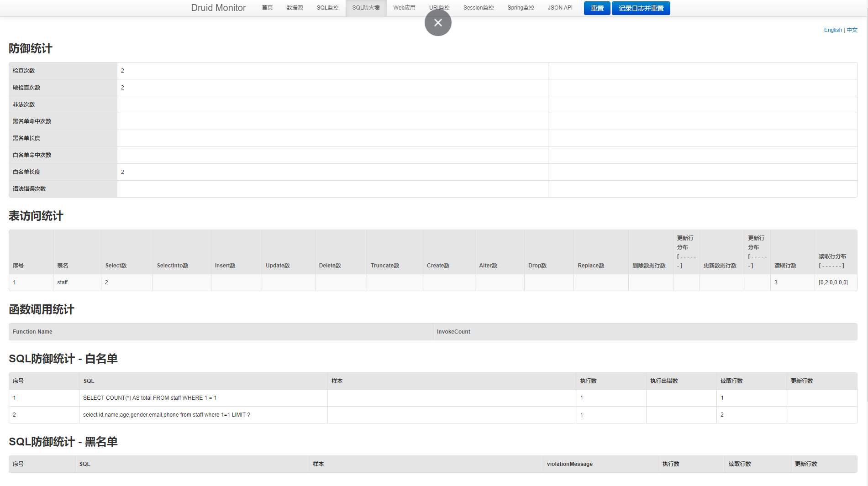868x486 pixels.
Task: Click the 读取行数 header in table access stats
Action: click(785, 266)
